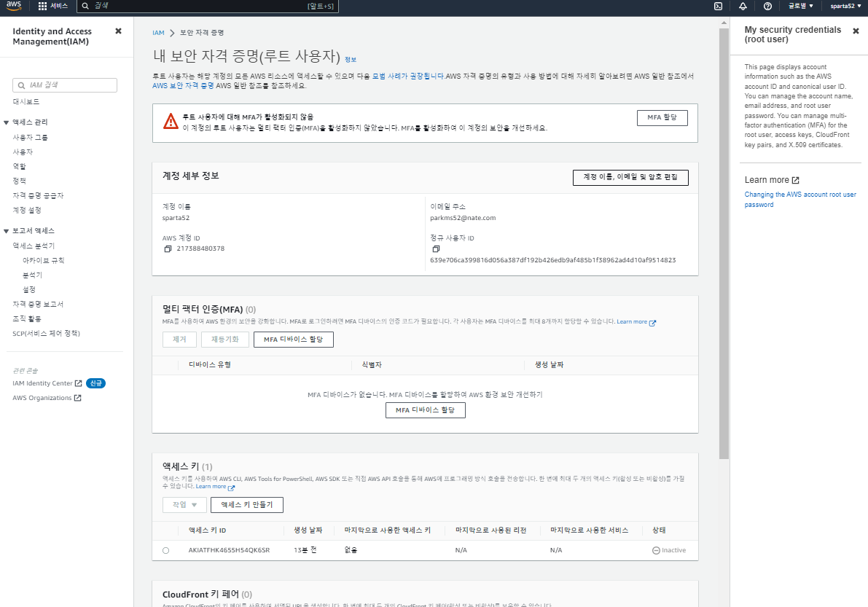This screenshot has width=868, height=607.
Task: Open SCP(서비스 제어 정책) in the sidebar
Action: (47, 334)
